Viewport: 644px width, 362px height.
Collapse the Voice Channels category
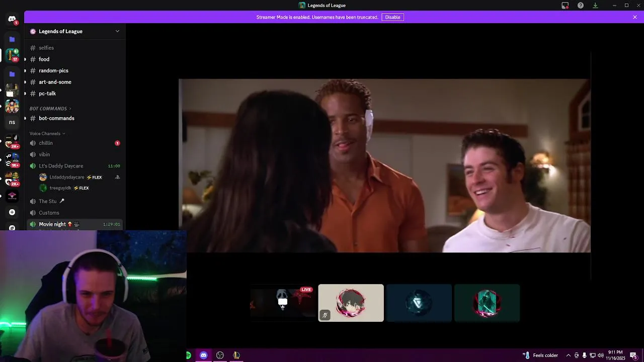pyautogui.click(x=47, y=134)
